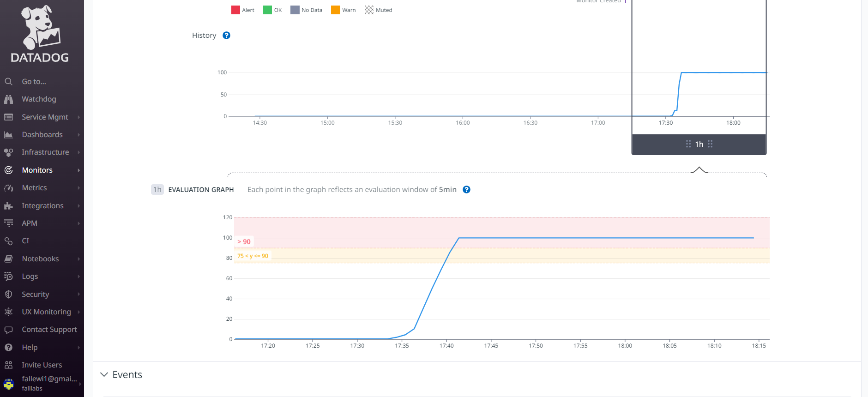The width and height of the screenshot is (868, 397).
Task: Click the History help icon
Action: click(x=226, y=36)
